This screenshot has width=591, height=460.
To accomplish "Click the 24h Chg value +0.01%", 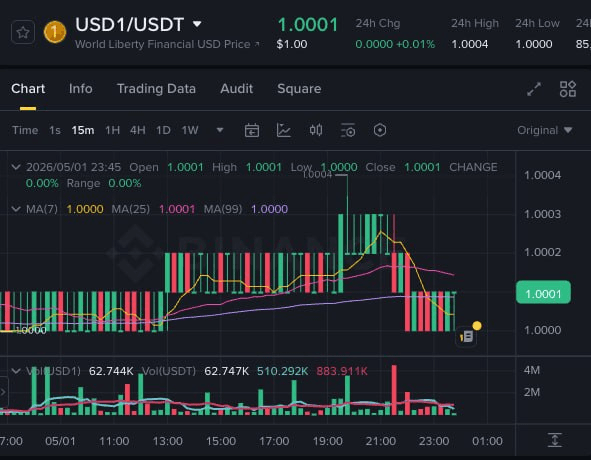I will (415, 44).
